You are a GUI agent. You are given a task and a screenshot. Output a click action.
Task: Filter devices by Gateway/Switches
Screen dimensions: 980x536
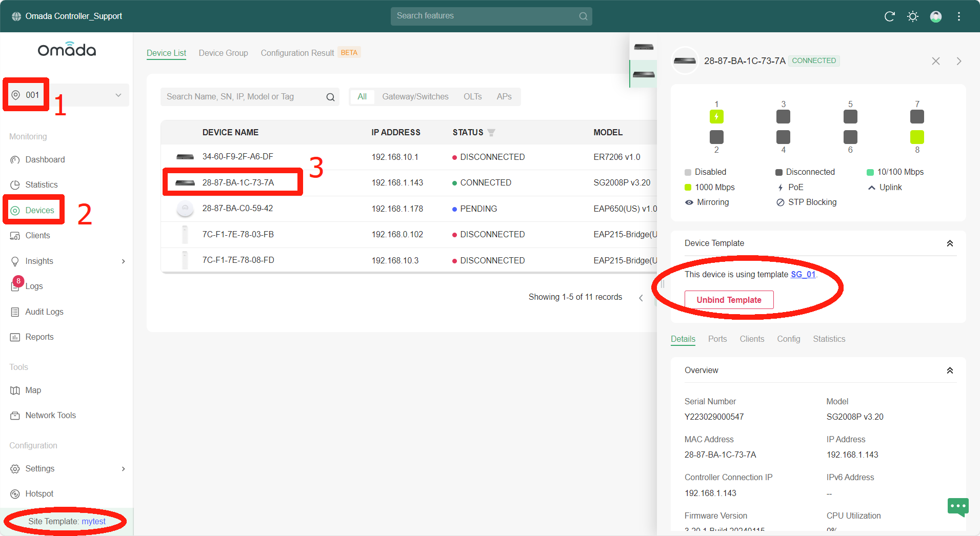click(415, 97)
